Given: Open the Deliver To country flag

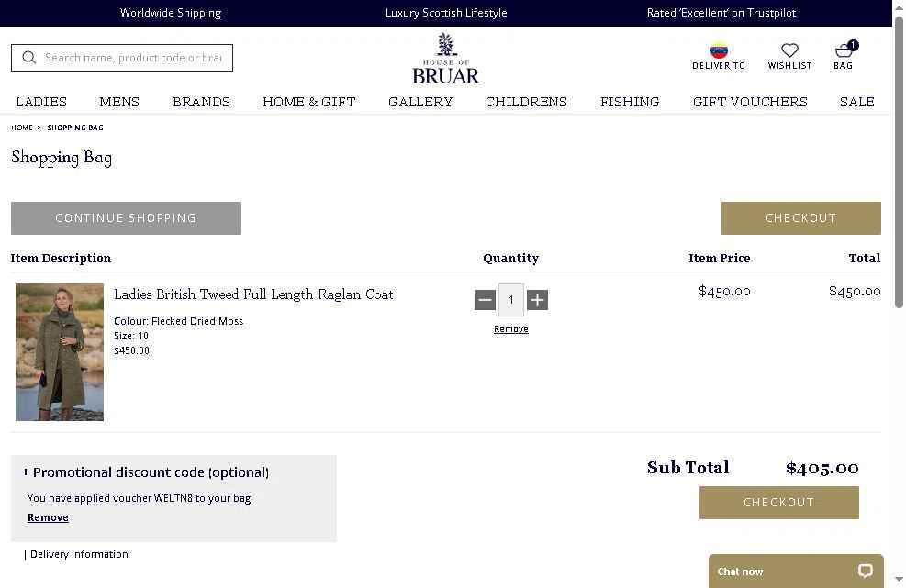Looking at the screenshot, I should 719,50.
